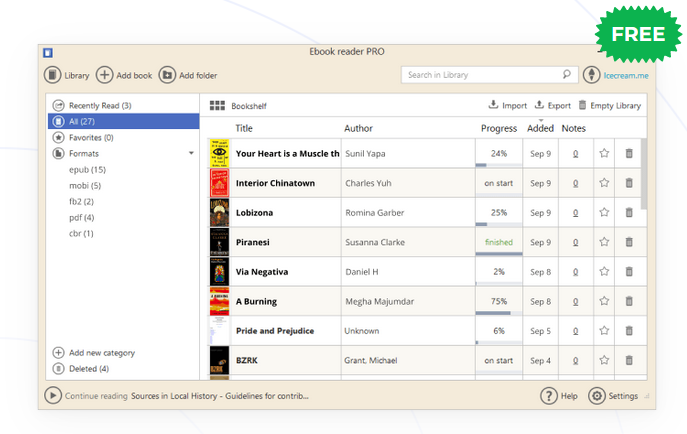Filter by fb2 (2) format
This screenshot has height=434, width=687.
pyautogui.click(x=81, y=201)
